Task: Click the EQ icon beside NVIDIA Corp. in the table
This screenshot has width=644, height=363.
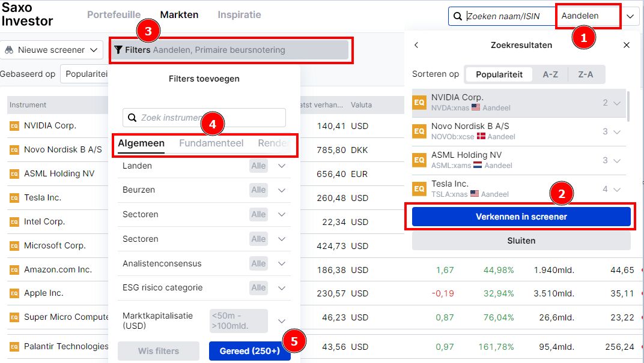Action: [14, 126]
